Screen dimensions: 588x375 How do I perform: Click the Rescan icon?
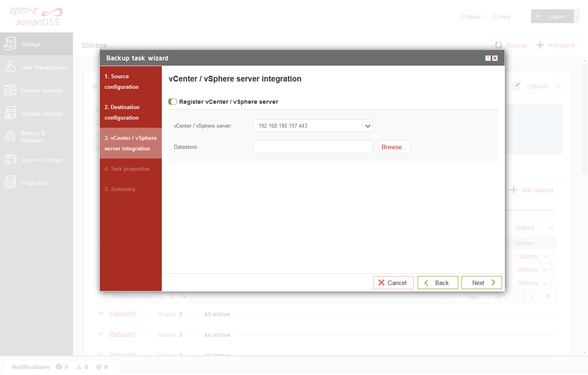click(498, 45)
